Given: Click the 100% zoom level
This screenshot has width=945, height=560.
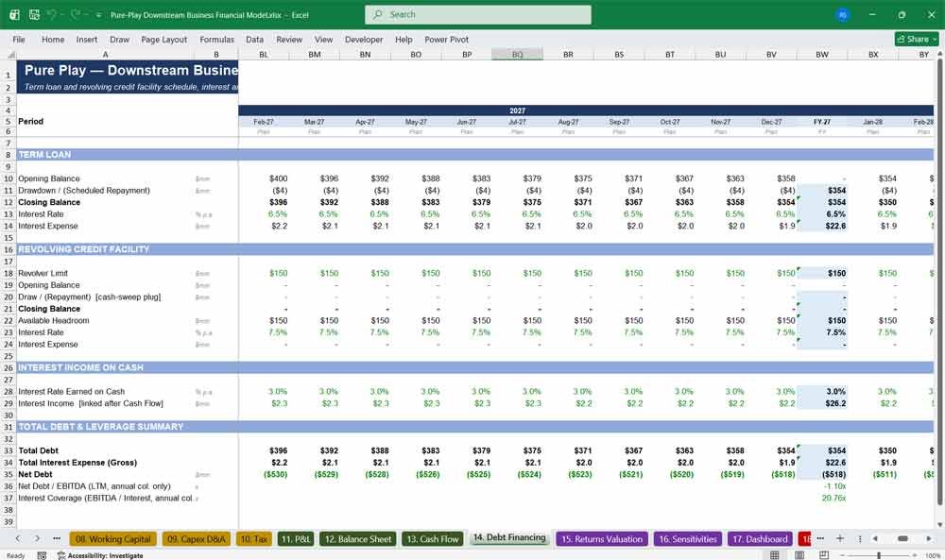Looking at the screenshot, I should pyautogui.click(x=933, y=555).
